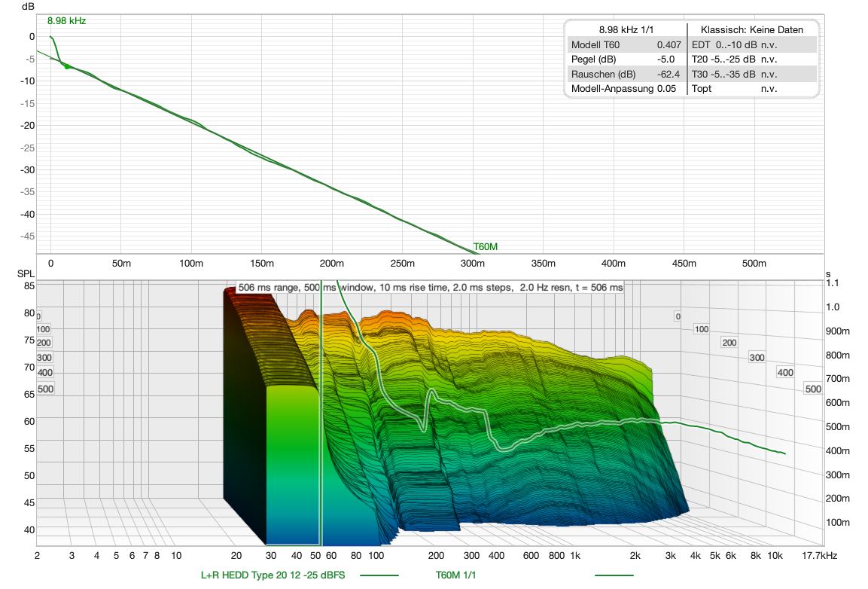Click the 500m tick on right seconds axis
Image resolution: width=868 pixels, height=589 pixels.
coord(838,426)
